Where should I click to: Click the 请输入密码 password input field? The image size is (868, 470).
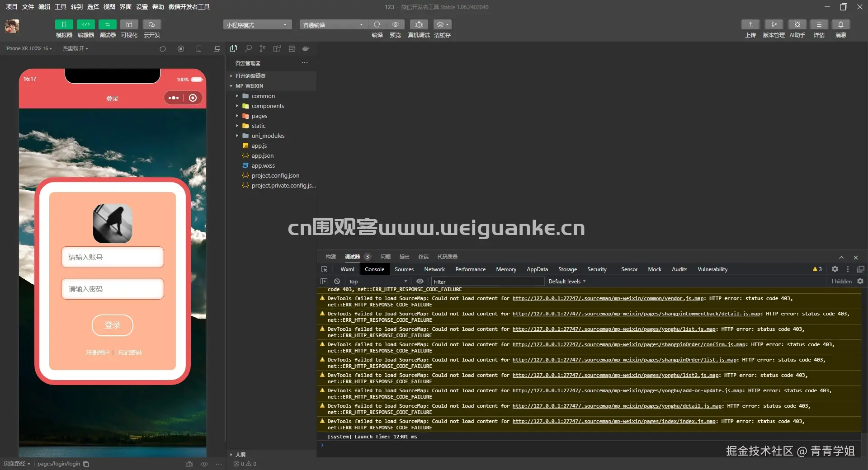[x=113, y=289]
